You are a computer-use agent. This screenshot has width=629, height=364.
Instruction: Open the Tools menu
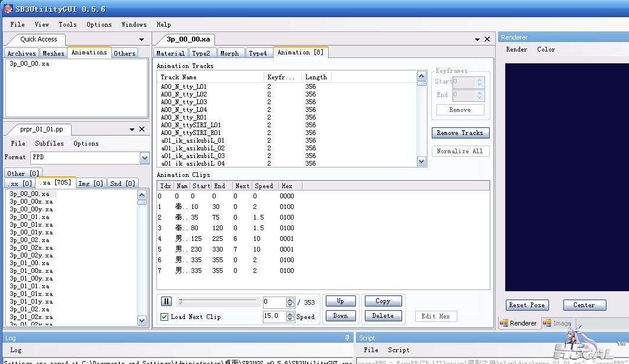[x=68, y=24]
